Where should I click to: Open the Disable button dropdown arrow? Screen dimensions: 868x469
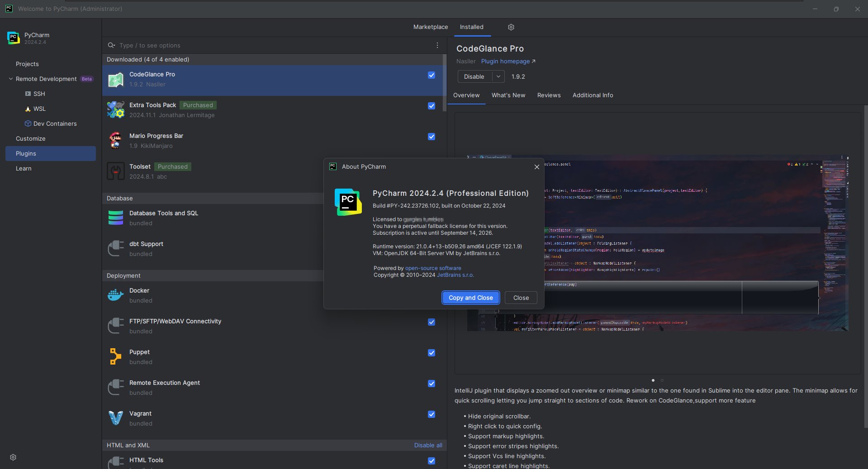[498, 76]
